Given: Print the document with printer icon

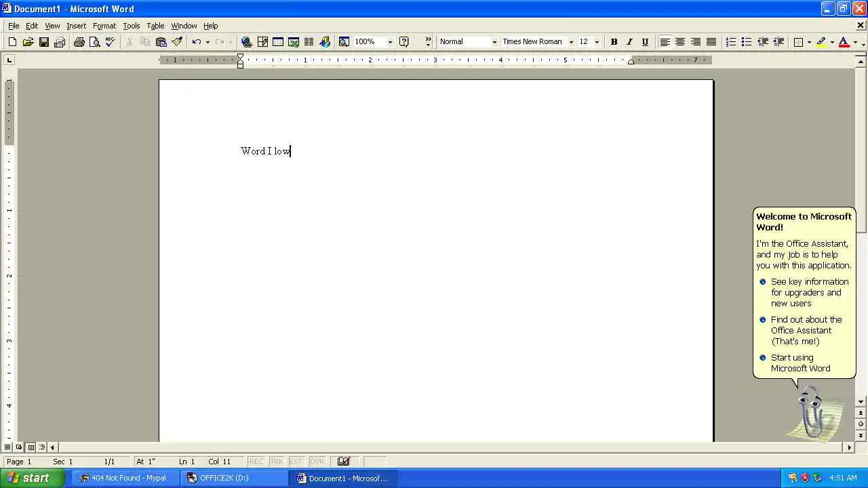Looking at the screenshot, I should [79, 42].
